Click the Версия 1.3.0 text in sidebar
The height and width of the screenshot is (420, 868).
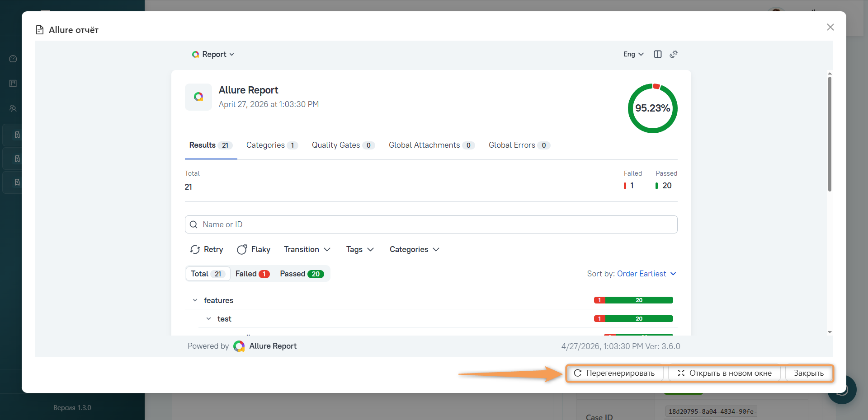(72, 408)
